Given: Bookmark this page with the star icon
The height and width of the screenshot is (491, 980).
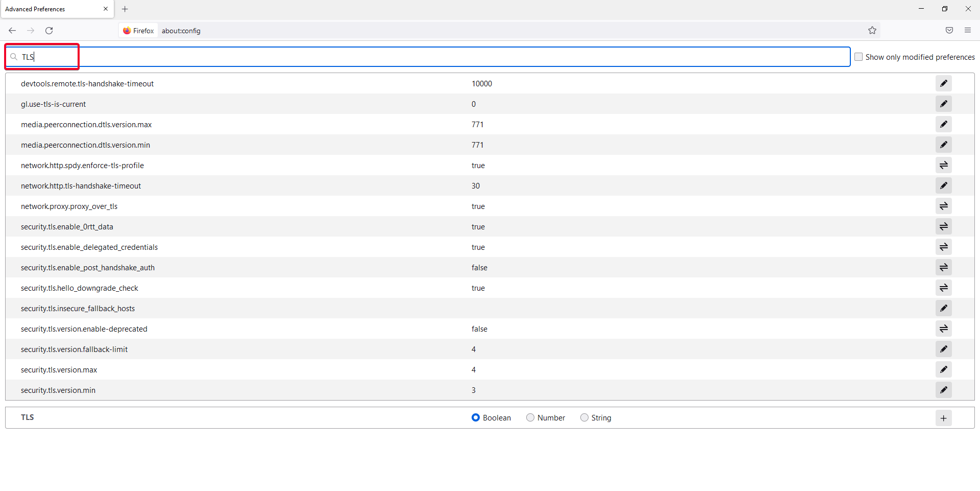Looking at the screenshot, I should (872, 31).
